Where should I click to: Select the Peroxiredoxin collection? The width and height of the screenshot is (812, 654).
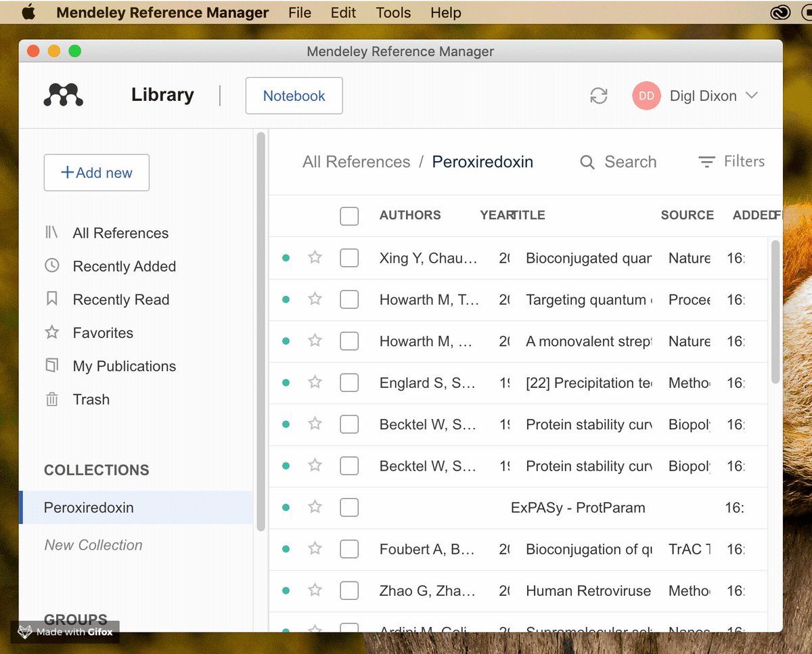click(137, 507)
